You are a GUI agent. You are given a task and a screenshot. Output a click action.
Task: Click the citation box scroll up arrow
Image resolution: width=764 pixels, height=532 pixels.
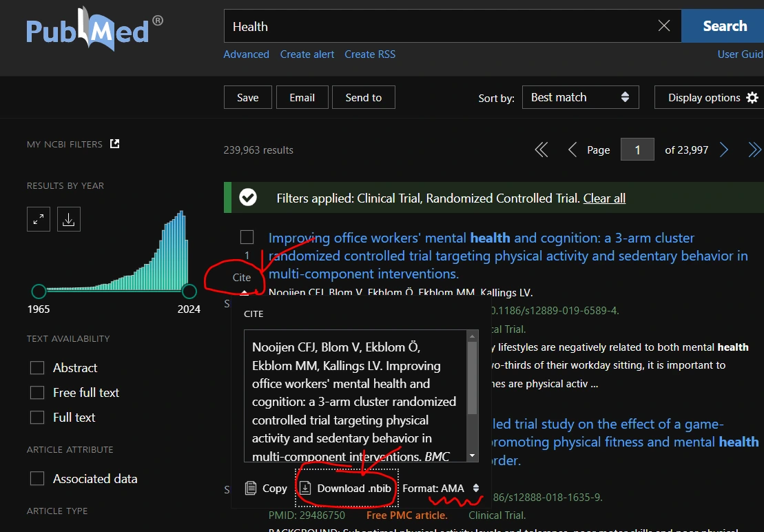(x=472, y=336)
